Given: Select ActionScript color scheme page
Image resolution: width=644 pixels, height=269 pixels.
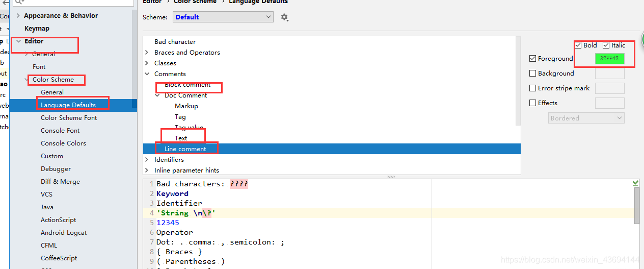Looking at the screenshot, I should click(58, 220).
